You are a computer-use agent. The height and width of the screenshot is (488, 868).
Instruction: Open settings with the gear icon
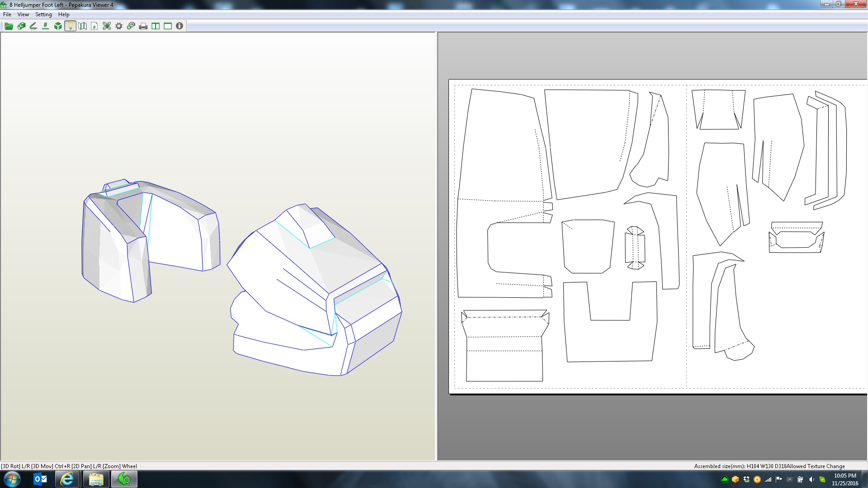tap(119, 26)
